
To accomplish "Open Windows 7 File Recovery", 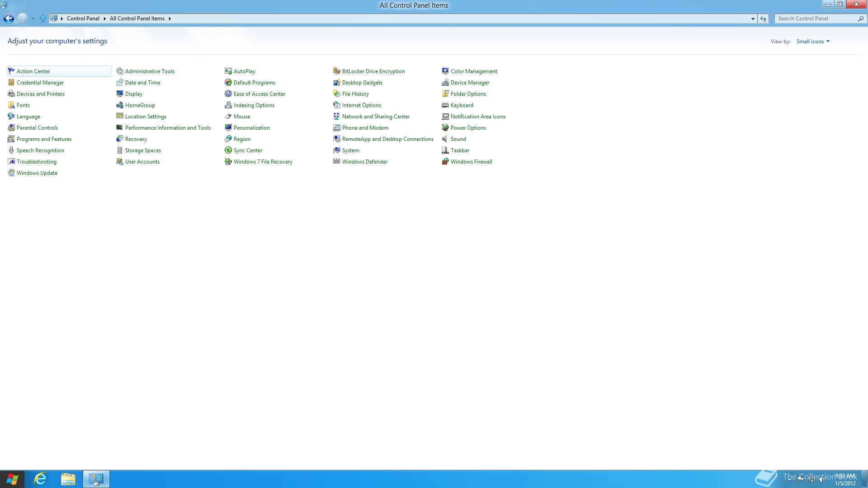I will point(263,162).
